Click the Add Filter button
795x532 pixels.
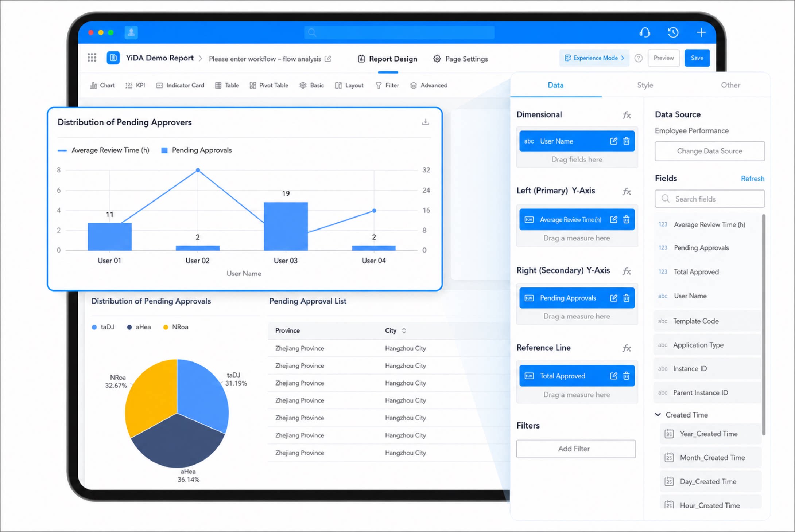pyautogui.click(x=575, y=449)
